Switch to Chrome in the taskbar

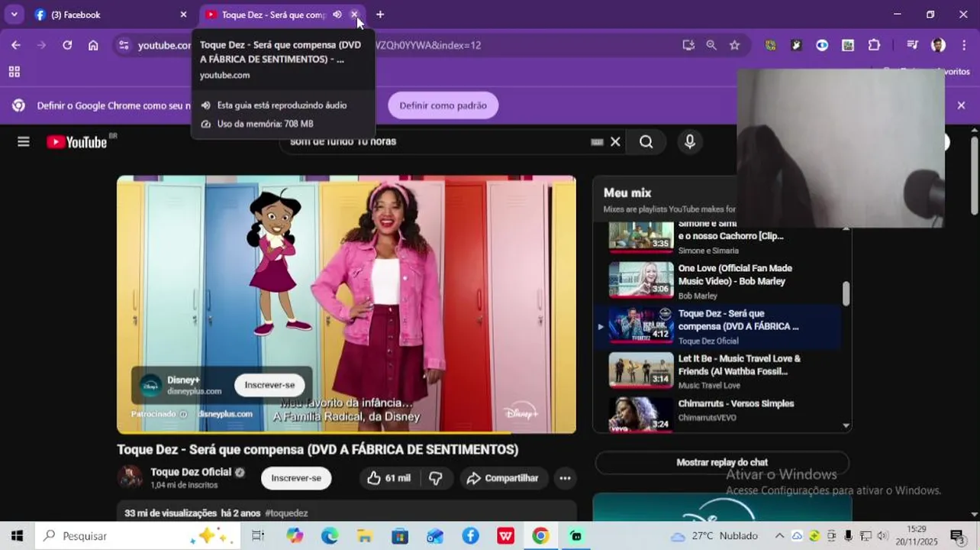(x=540, y=536)
